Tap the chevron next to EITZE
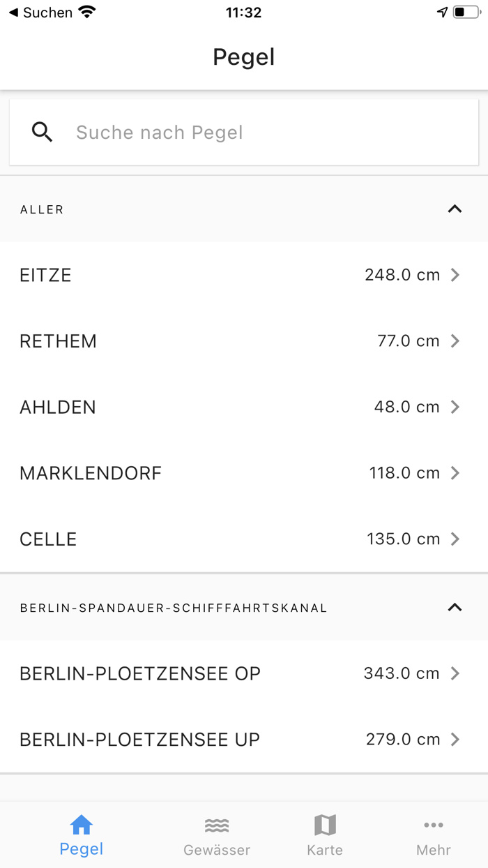Viewport: 488px width, 868px height. coord(456,275)
